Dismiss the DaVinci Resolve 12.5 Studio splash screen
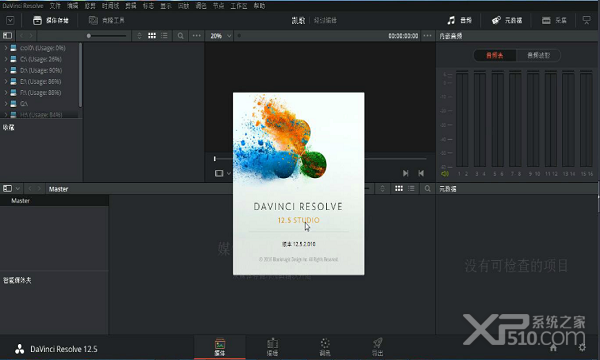The width and height of the screenshot is (600, 360). coord(298,183)
